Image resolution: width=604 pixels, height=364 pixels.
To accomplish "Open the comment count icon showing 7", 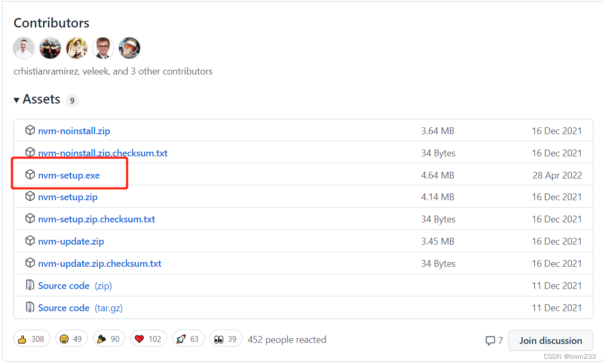I will coord(494,341).
